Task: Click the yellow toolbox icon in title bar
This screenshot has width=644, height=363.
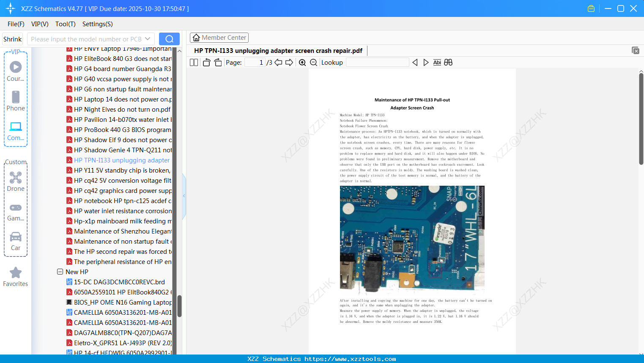Action: 591,8
